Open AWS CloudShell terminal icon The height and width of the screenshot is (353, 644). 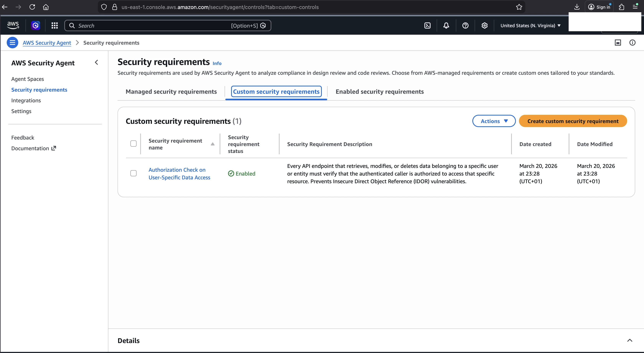(427, 25)
